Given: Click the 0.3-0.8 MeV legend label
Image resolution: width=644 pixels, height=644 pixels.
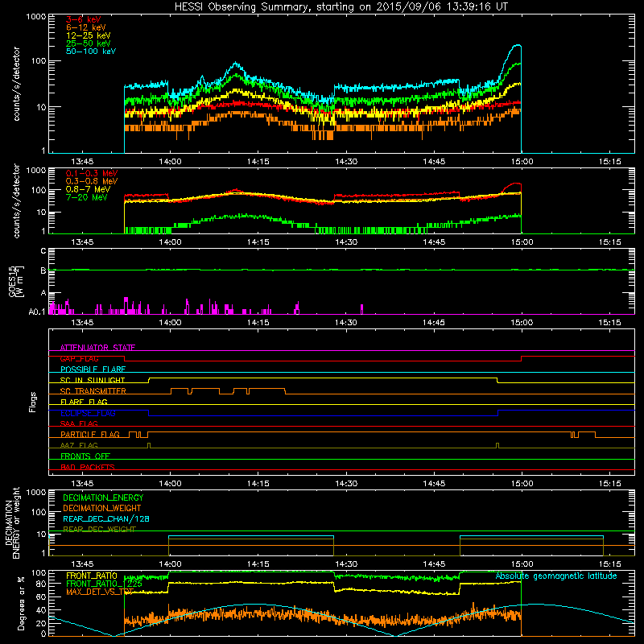Looking at the screenshot, I should click(92, 181).
